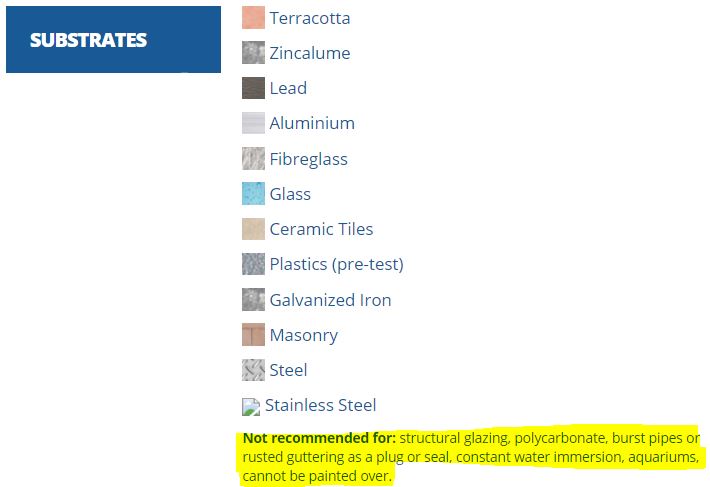Click the Terracotta swatch icon

253,18
